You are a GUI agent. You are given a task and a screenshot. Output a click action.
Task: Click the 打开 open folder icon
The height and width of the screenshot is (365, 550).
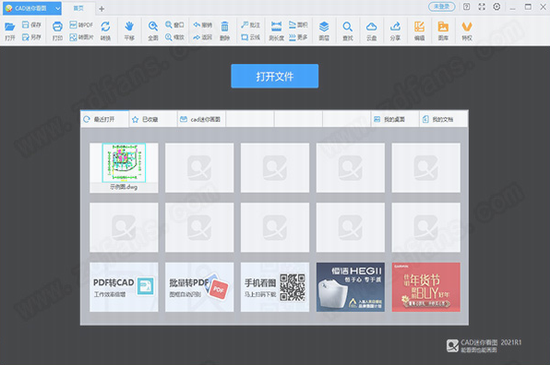[x=10, y=27]
